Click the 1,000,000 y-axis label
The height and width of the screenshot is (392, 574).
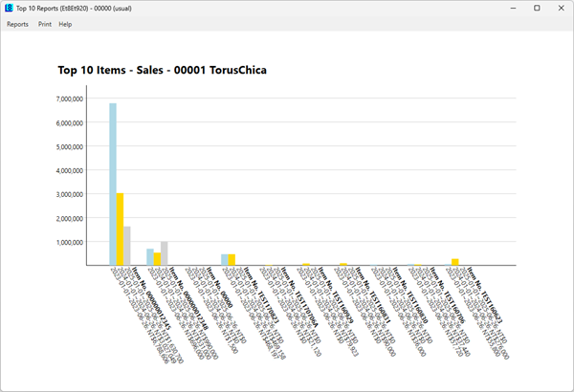[x=78, y=242]
